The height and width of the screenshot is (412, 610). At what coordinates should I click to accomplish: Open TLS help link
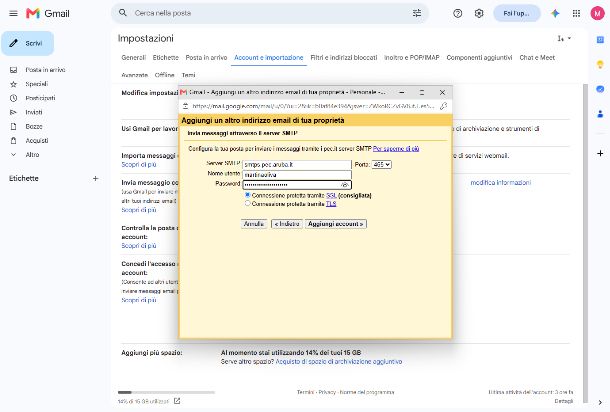pyautogui.click(x=331, y=204)
